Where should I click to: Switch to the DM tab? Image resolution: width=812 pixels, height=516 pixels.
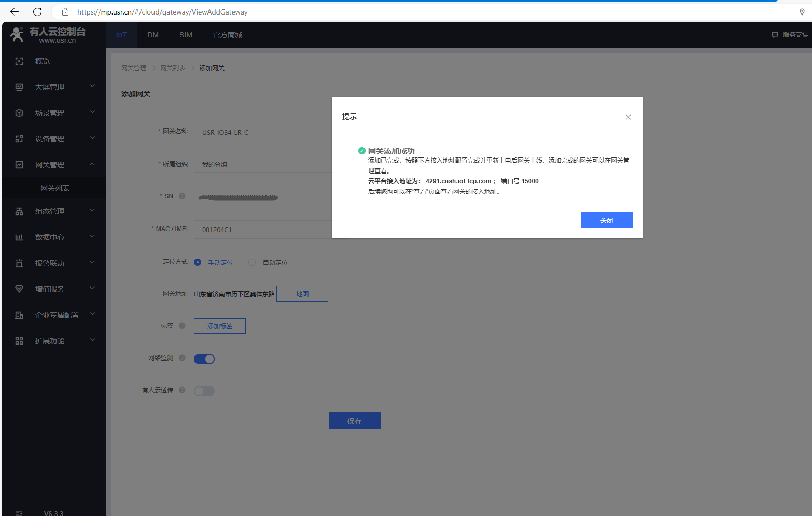153,35
